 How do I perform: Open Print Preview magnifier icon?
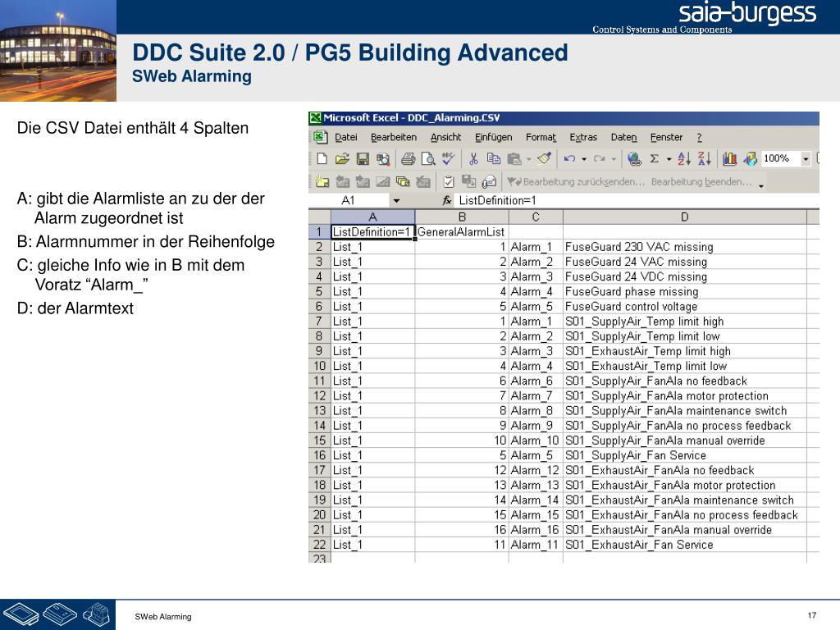click(x=428, y=158)
